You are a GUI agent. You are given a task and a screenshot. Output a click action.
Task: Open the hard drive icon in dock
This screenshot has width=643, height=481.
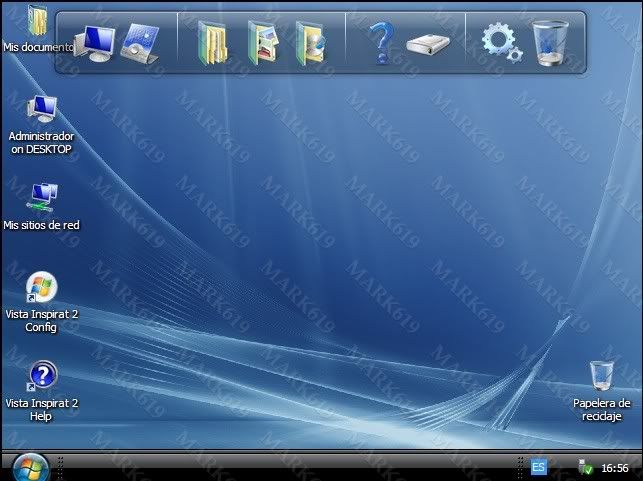(428, 44)
